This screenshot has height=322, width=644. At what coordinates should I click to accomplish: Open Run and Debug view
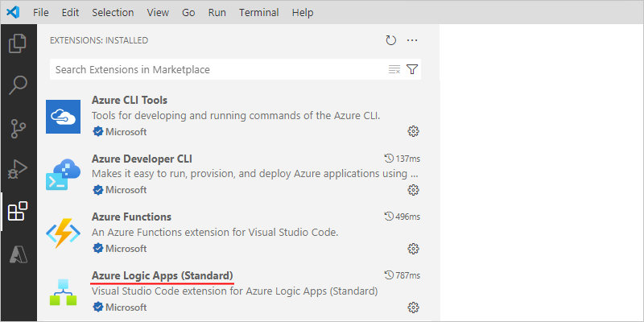coord(18,170)
